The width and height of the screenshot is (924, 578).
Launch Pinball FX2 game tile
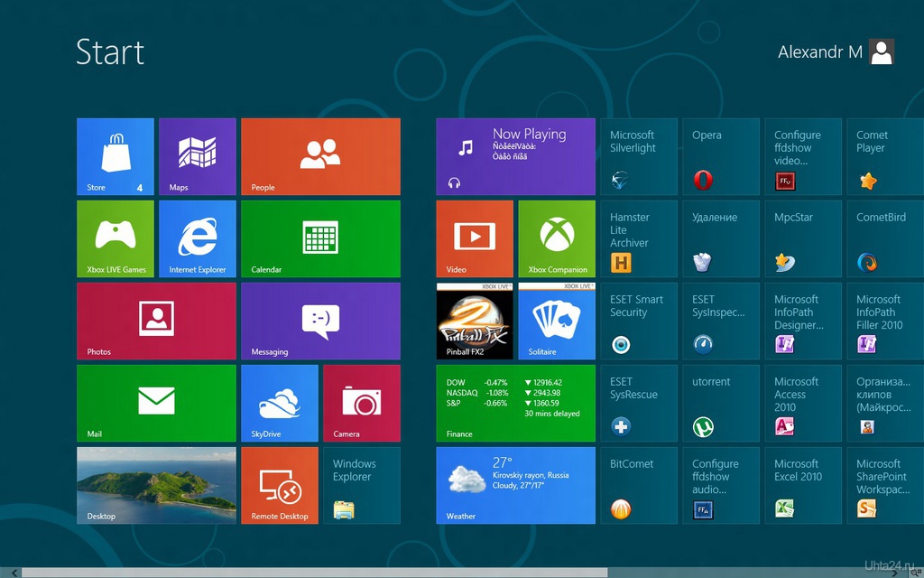pyautogui.click(x=475, y=321)
